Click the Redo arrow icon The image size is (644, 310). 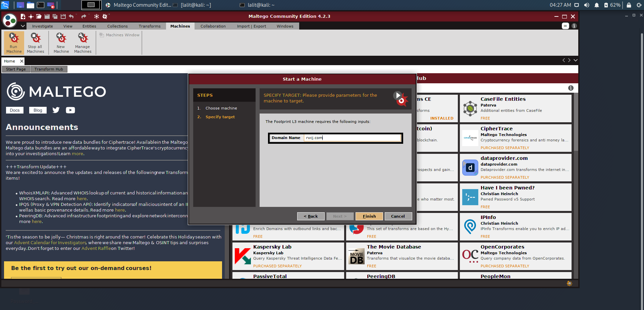(84, 16)
